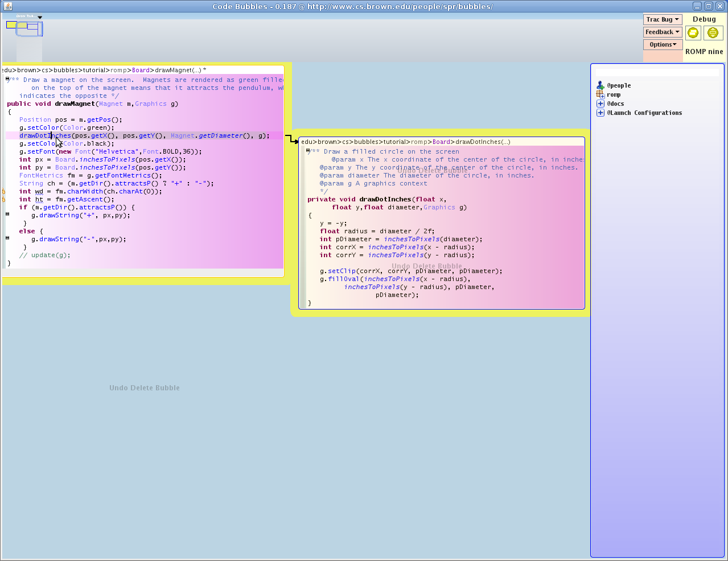Click the right yellow Debug button with arrows

pyautogui.click(x=713, y=33)
